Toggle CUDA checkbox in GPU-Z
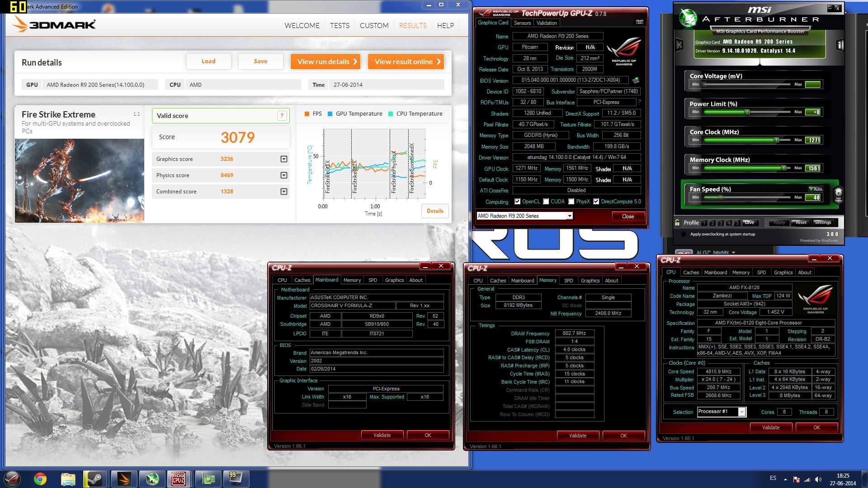The image size is (868, 488). tap(546, 202)
